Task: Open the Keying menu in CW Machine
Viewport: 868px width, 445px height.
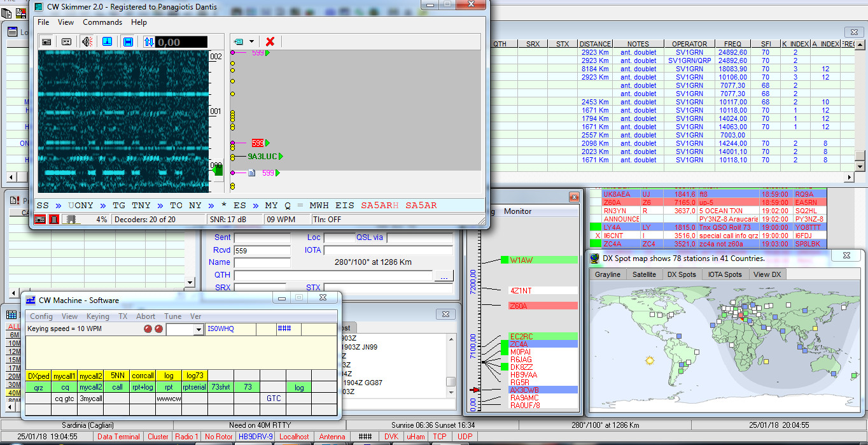Action: [x=98, y=316]
